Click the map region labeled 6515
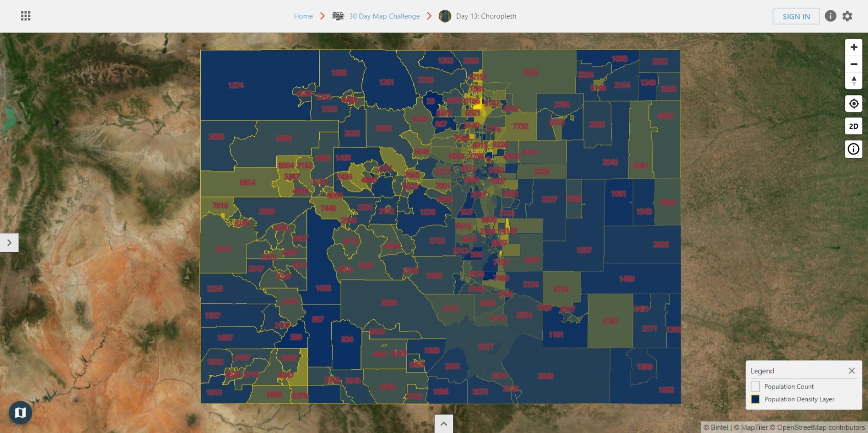The height and width of the screenshot is (433, 868). click(x=464, y=226)
